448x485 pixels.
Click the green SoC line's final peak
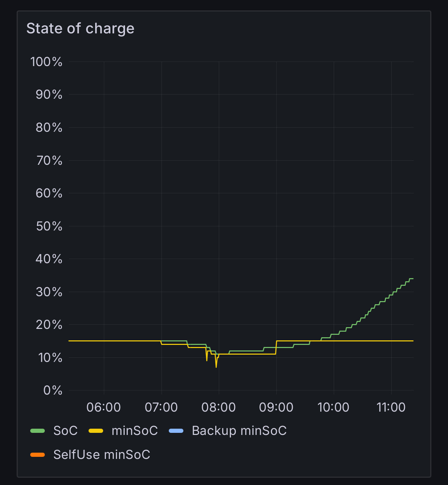click(412, 278)
